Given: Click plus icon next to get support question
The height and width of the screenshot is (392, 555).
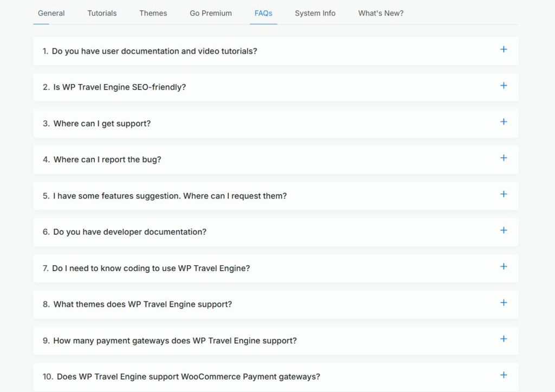Looking at the screenshot, I should click(504, 122).
